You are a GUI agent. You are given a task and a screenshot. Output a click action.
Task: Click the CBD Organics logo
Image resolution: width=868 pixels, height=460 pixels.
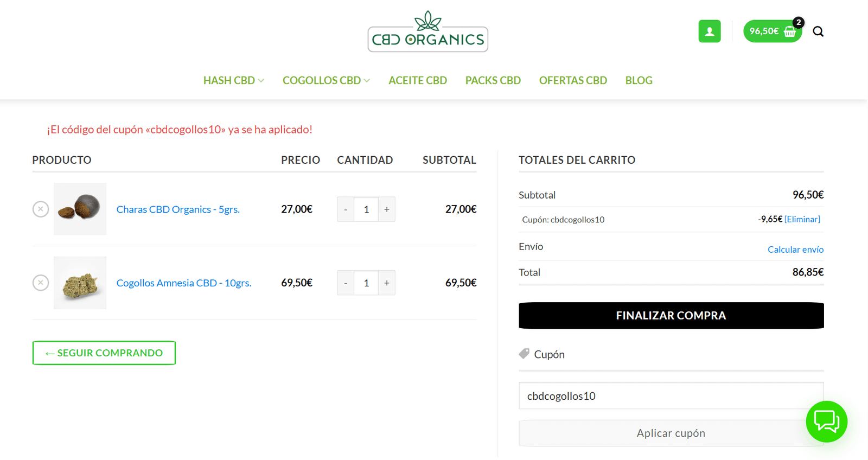[x=428, y=31]
